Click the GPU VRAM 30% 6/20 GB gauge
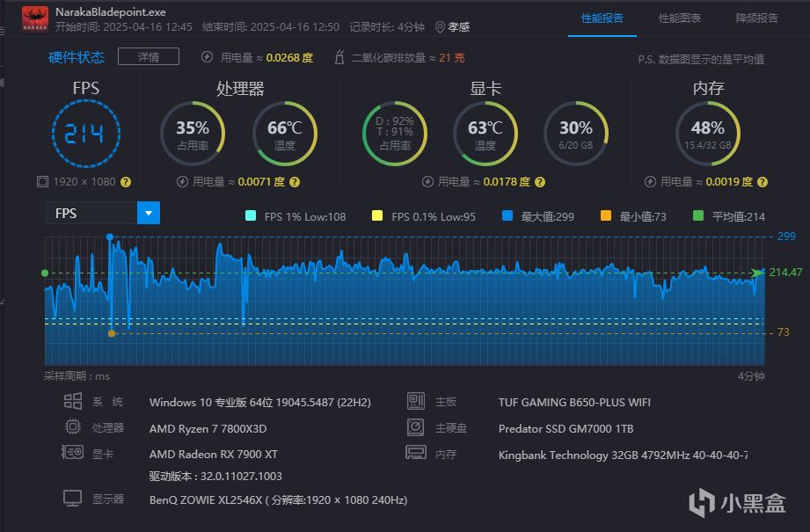 [576, 134]
